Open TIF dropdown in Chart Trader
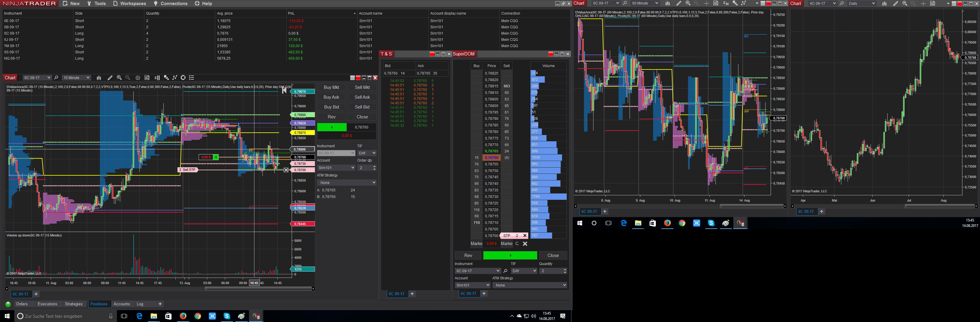 tap(367, 153)
